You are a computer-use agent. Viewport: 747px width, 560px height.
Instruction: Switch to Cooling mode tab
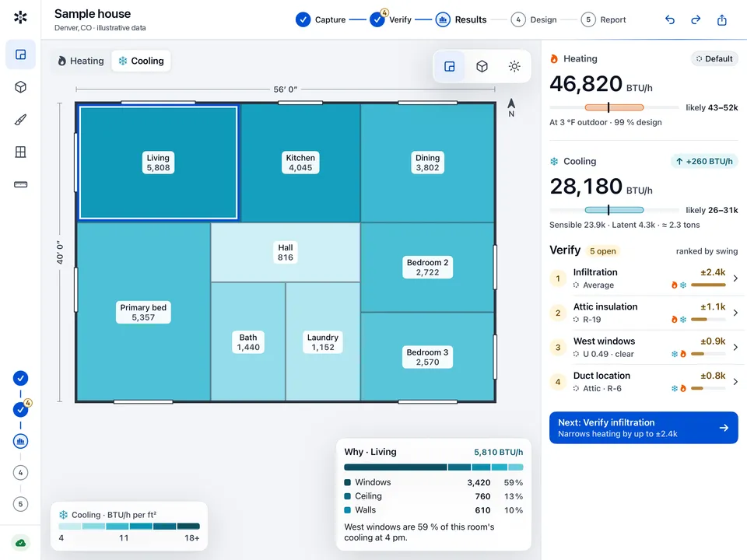pos(141,61)
